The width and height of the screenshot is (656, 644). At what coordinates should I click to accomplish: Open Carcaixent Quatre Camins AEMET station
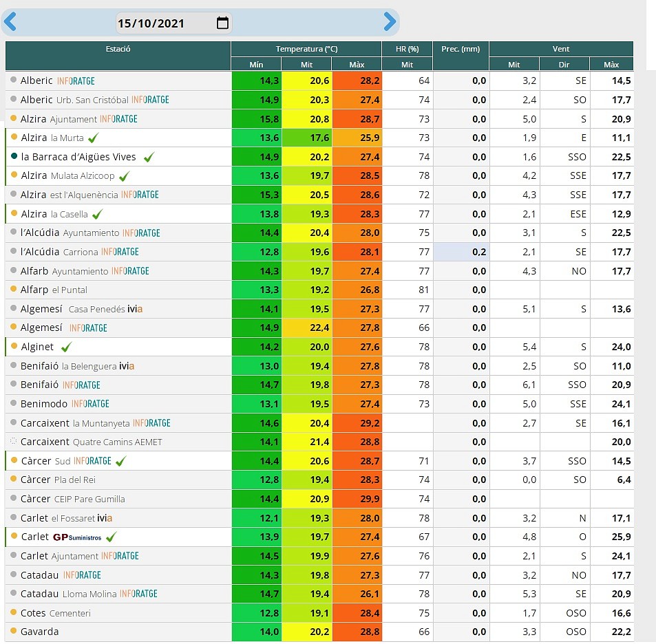pyautogui.click(x=91, y=442)
